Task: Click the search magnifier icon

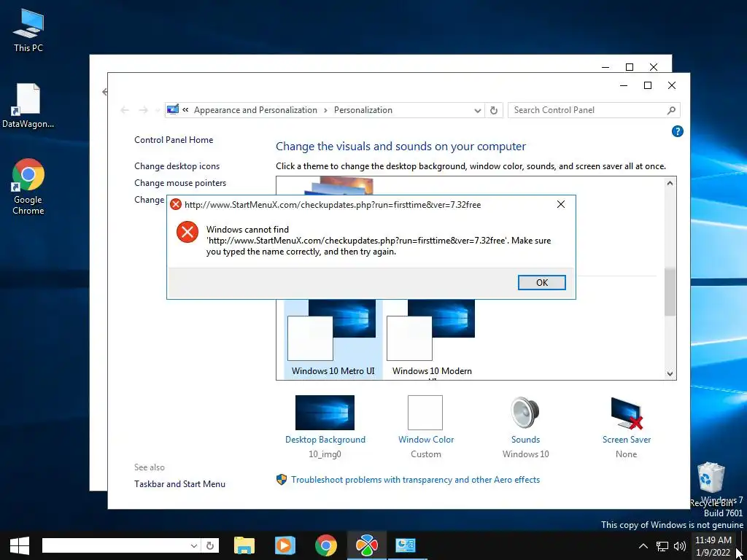Action: pyautogui.click(x=671, y=110)
